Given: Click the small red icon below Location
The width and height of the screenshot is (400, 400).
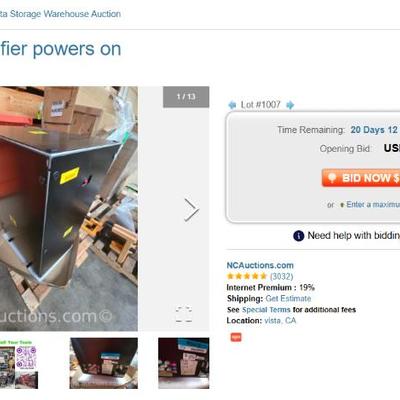Looking at the screenshot, I should tap(236, 337).
